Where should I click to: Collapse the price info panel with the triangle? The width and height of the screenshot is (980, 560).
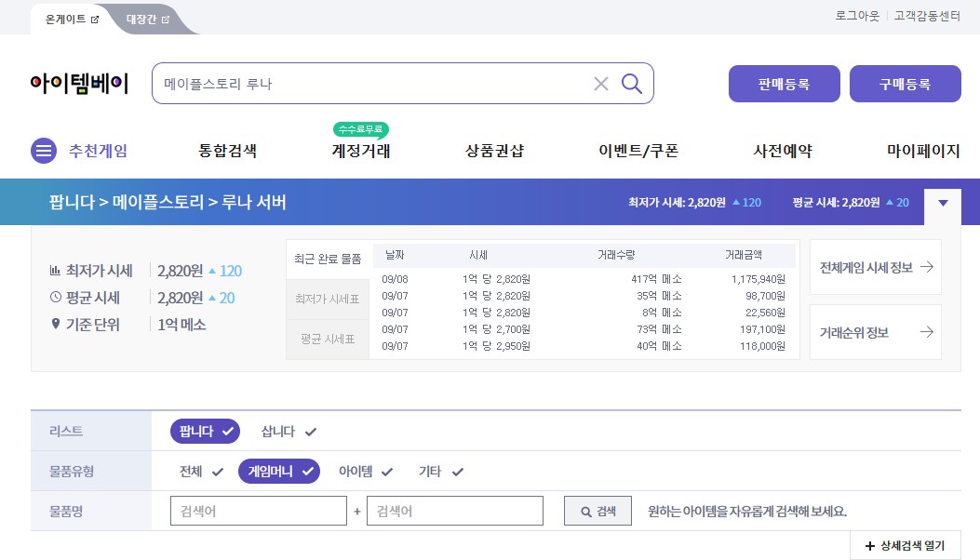943,203
